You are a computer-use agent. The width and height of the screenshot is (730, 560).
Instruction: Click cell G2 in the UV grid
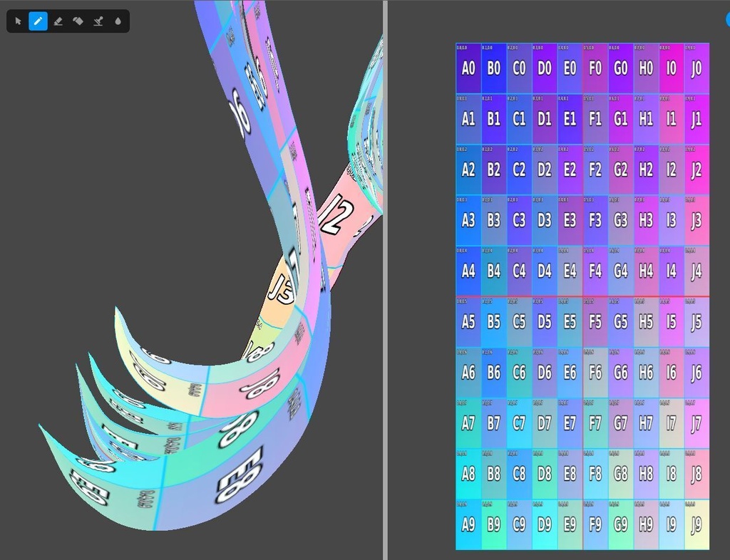click(621, 170)
